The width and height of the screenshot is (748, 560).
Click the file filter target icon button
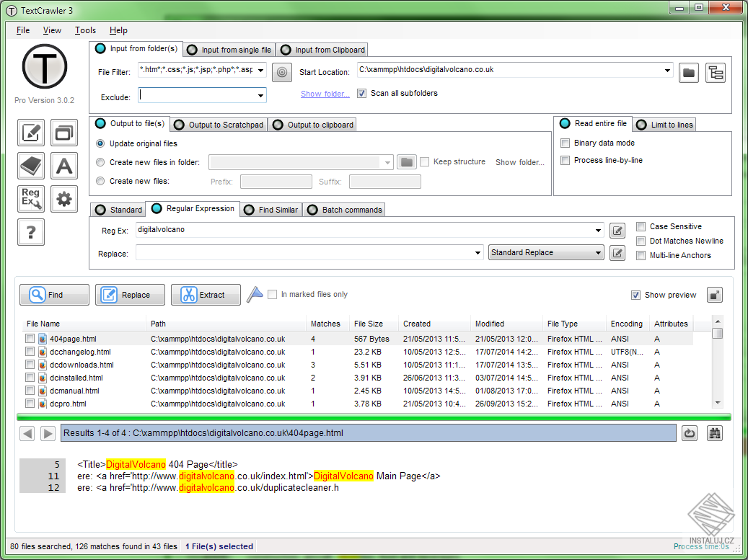click(x=282, y=73)
